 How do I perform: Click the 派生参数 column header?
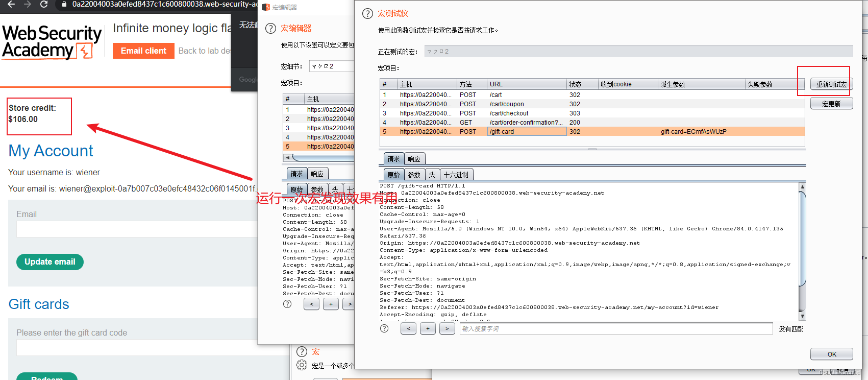[x=701, y=84]
